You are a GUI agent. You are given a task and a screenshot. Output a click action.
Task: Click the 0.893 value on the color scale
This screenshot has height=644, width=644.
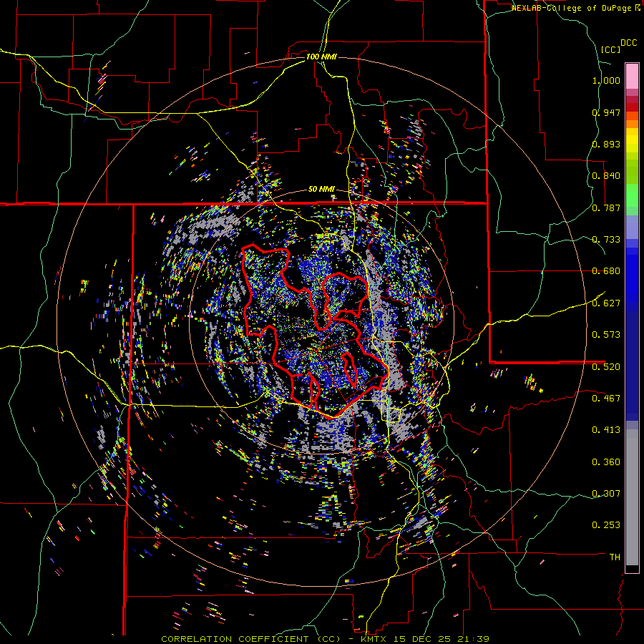[606, 144]
